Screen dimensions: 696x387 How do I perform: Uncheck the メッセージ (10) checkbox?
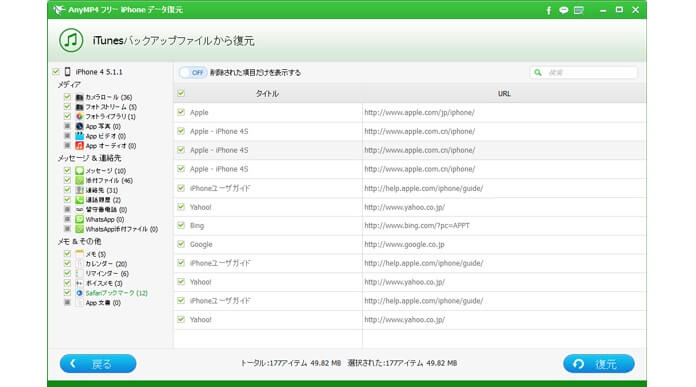point(67,170)
